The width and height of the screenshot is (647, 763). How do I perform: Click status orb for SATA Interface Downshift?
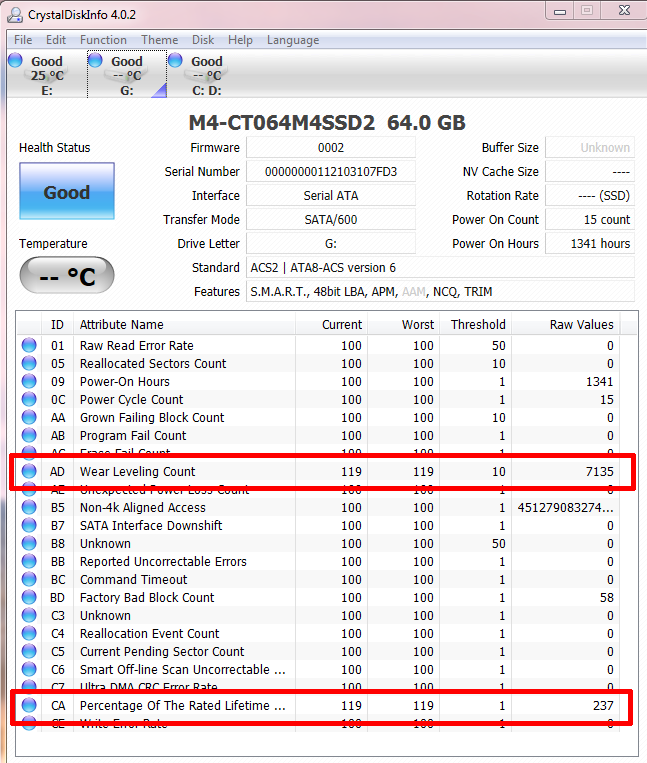coord(29,525)
